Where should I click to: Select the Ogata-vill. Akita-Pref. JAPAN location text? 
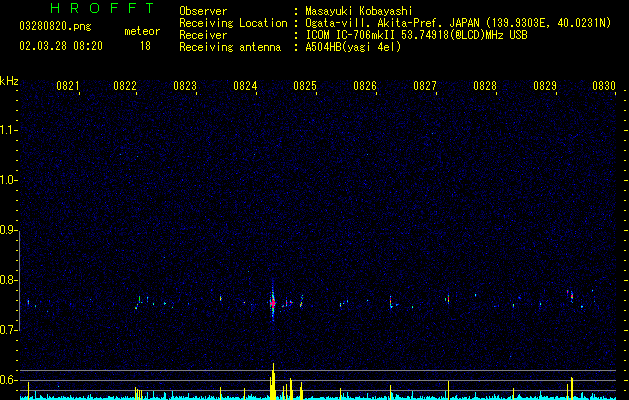pos(458,23)
